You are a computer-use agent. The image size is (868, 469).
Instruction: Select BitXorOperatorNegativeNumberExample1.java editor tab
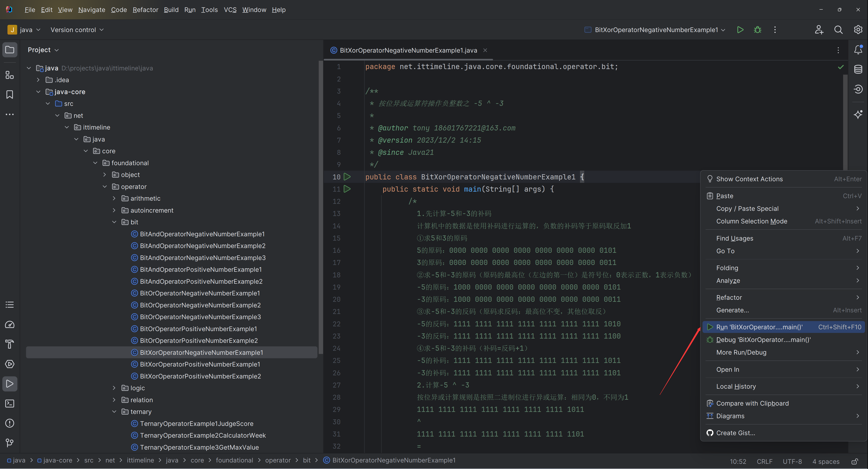coord(408,50)
